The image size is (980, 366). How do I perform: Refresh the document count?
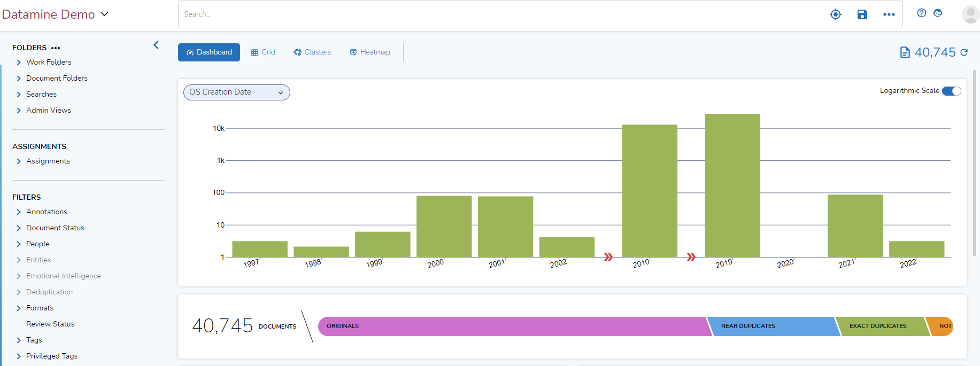point(964,52)
